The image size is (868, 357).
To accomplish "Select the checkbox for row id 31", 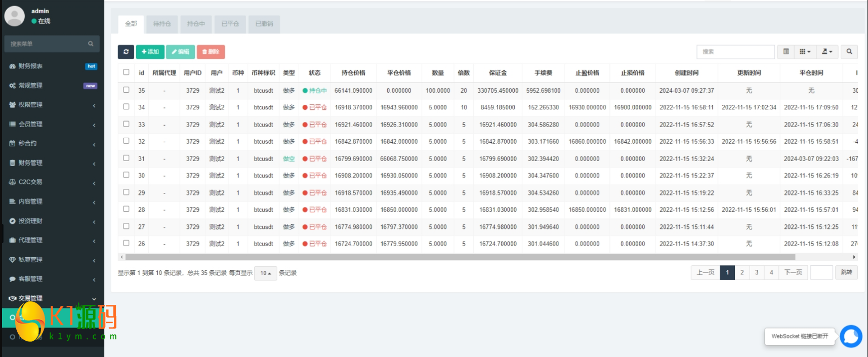I will pyautogui.click(x=126, y=158).
